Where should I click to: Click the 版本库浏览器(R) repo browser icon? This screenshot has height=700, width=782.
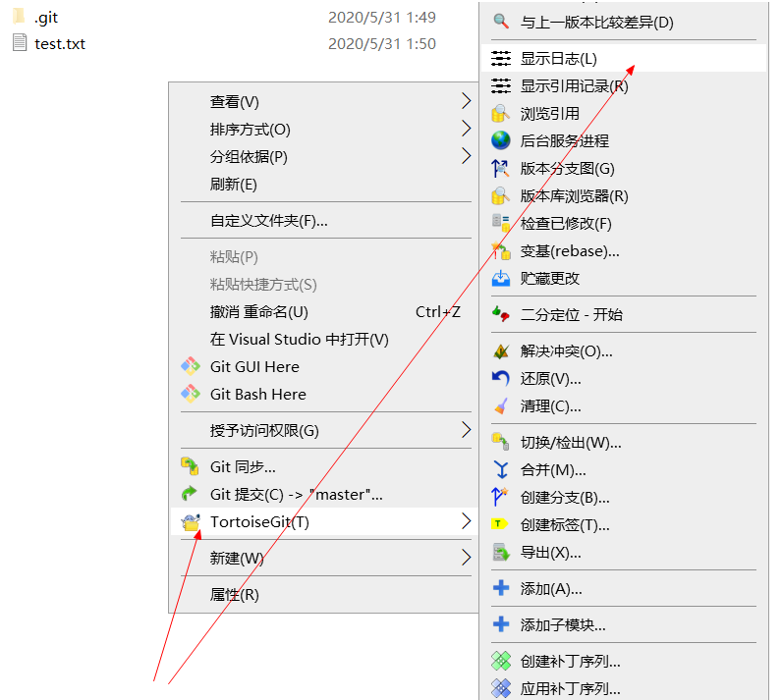click(x=501, y=195)
